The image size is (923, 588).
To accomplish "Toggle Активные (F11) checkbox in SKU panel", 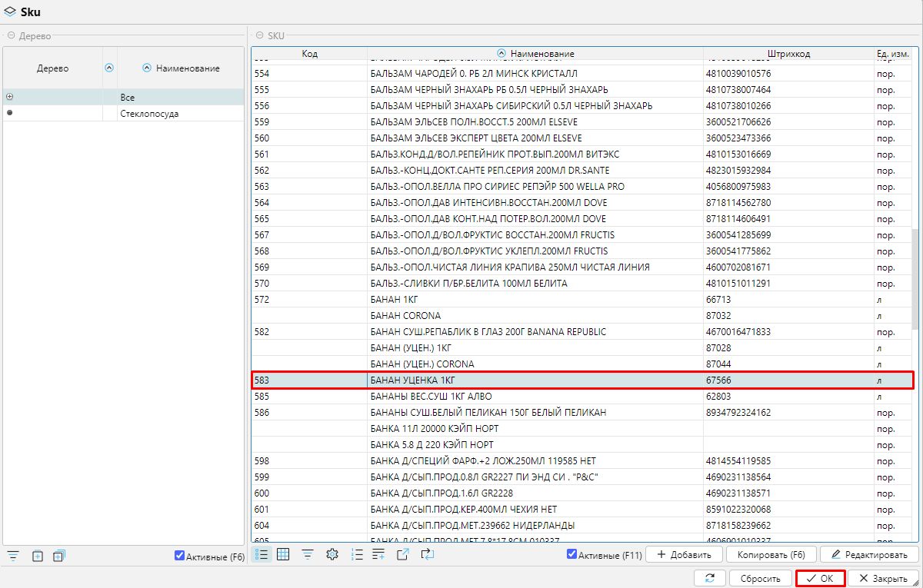I will (571, 554).
